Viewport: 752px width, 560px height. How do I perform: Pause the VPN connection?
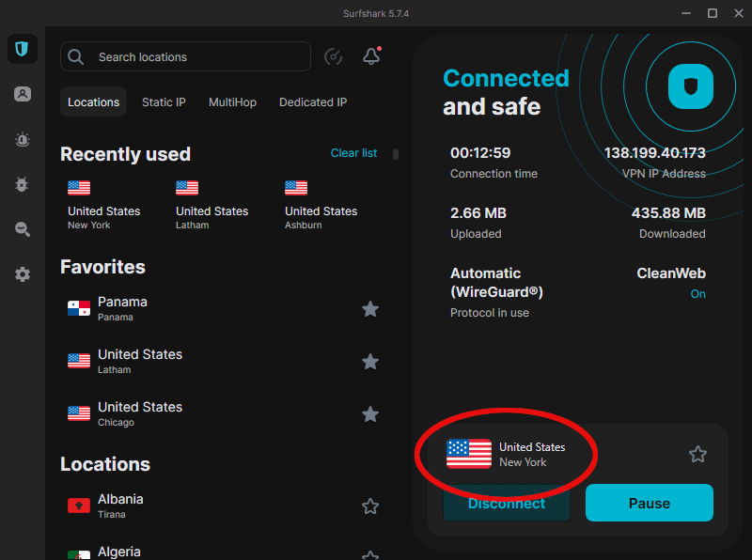point(650,503)
